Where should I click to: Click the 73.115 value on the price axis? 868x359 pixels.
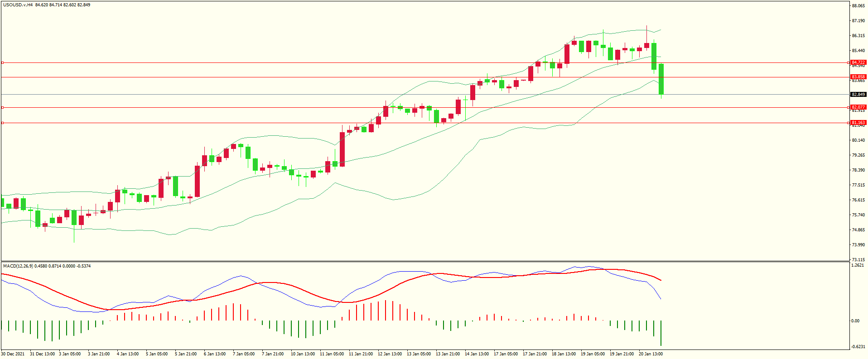[x=858, y=260]
